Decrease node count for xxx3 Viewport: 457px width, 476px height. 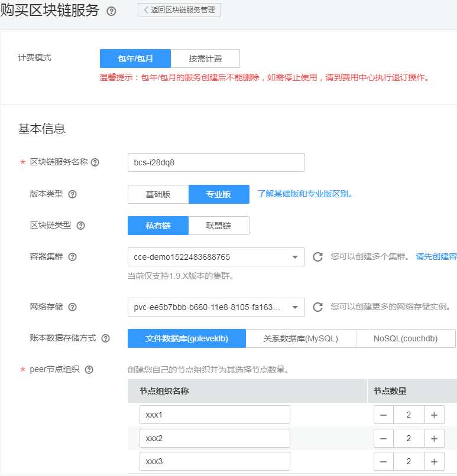coord(384,461)
